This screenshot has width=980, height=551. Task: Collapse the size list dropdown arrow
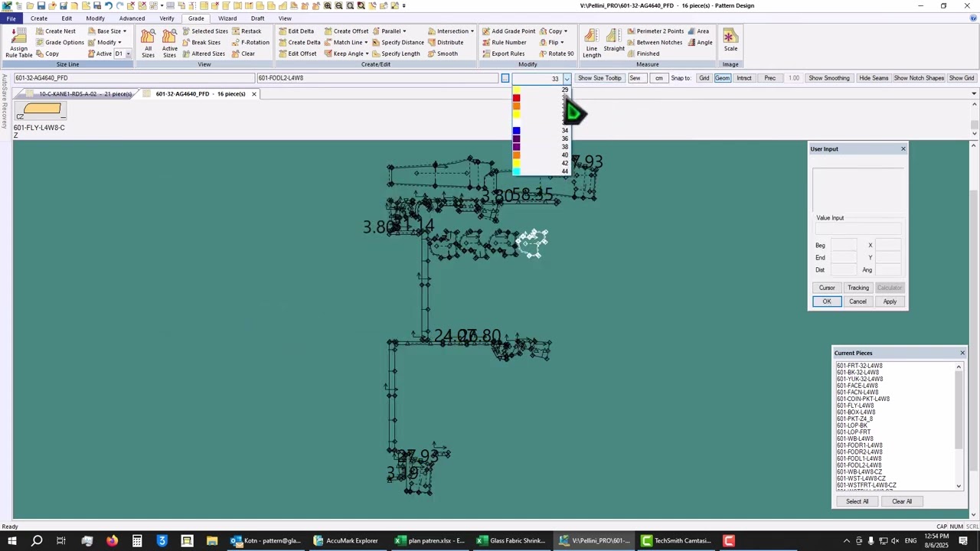567,78
